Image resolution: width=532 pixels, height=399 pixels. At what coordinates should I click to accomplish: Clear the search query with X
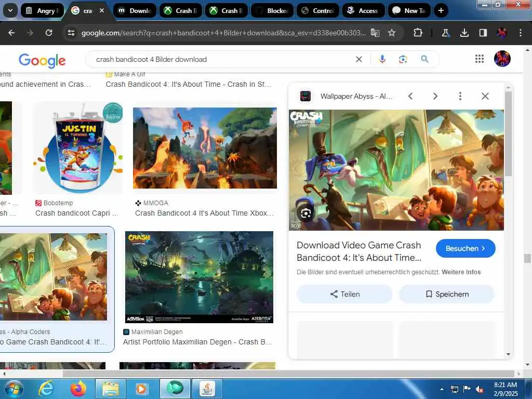[x=358, y=59]
